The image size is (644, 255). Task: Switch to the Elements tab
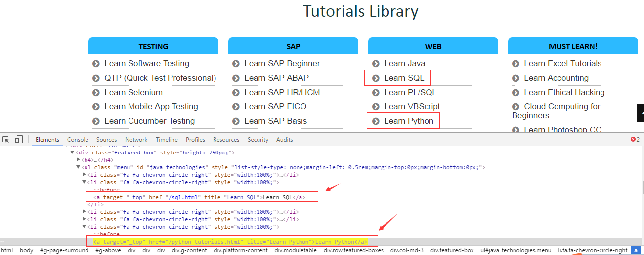47,140
